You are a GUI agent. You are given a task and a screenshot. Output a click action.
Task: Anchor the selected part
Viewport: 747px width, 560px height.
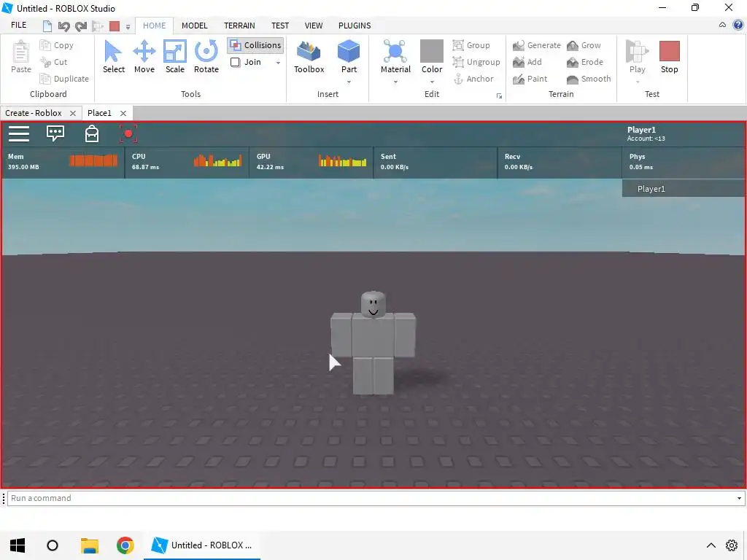pos(473,79)
